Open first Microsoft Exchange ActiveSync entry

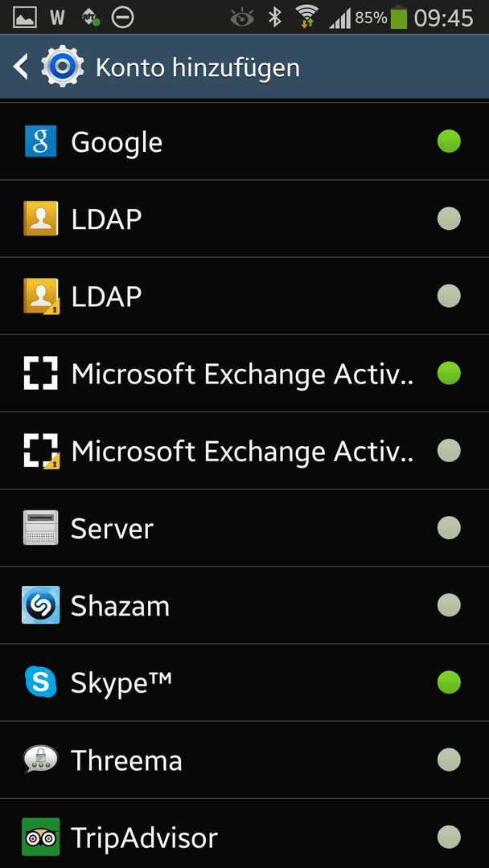click(244, 373)
